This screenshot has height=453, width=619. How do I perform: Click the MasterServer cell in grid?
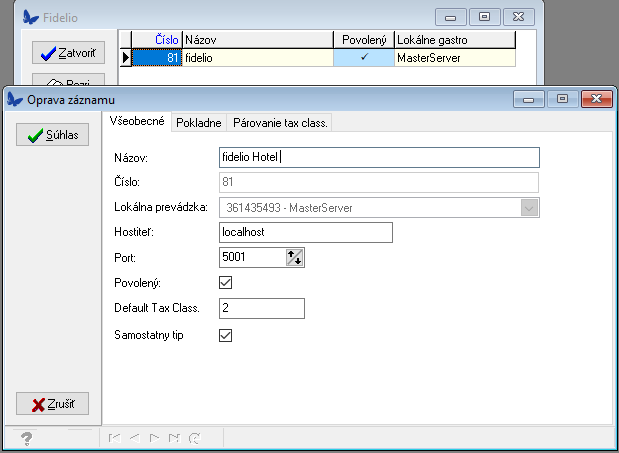pyautogui.click(x=455, y=58)
